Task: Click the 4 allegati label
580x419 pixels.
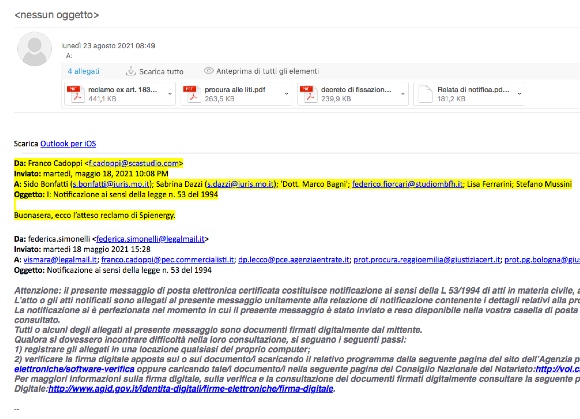Action: tap(84, 71)
